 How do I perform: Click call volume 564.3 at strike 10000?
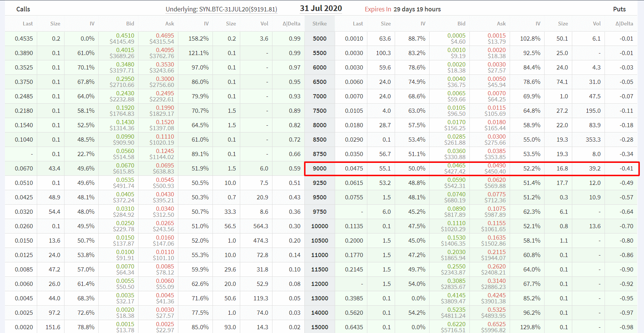261,226
